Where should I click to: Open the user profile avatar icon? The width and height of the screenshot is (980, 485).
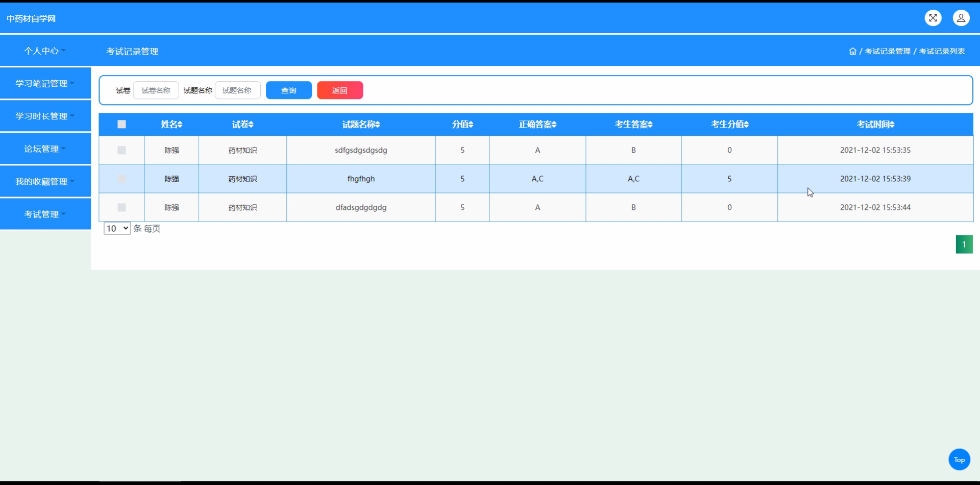click(x=961, y=18)
